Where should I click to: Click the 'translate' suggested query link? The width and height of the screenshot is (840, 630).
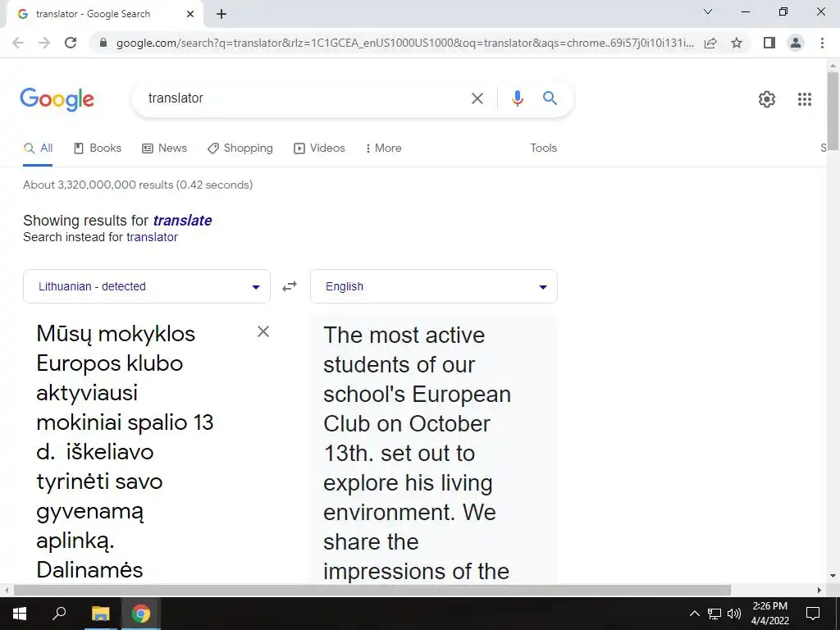pos(182,221)
